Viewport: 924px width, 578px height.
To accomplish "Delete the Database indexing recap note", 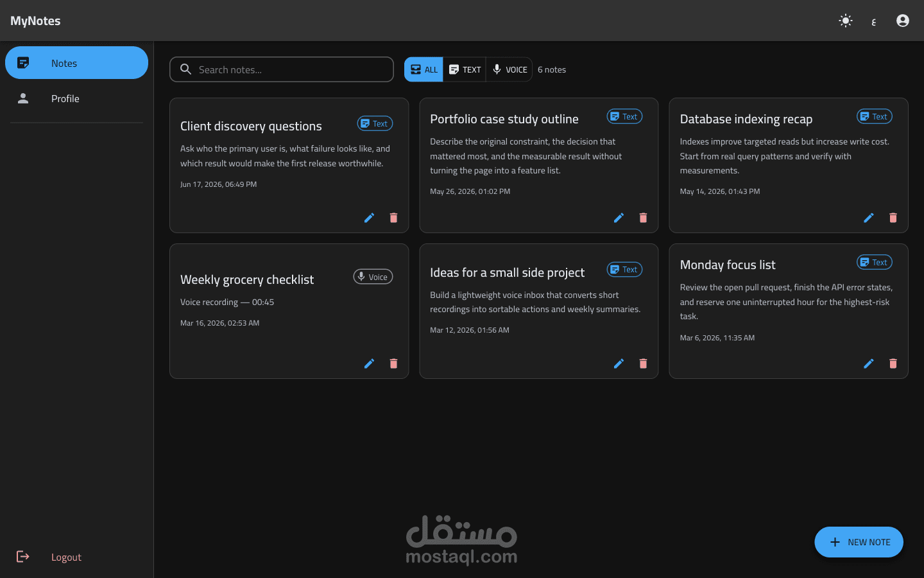I will click(893, 218).
